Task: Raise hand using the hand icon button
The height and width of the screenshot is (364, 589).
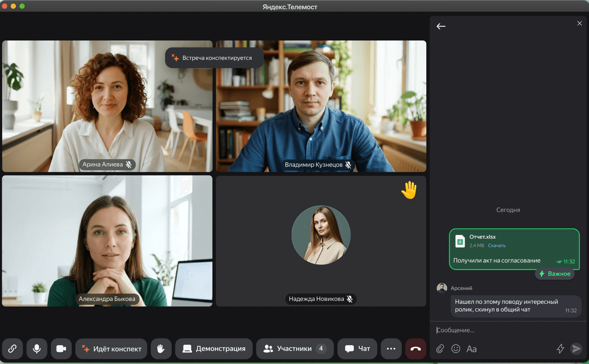Action: (x=161, y=348)
